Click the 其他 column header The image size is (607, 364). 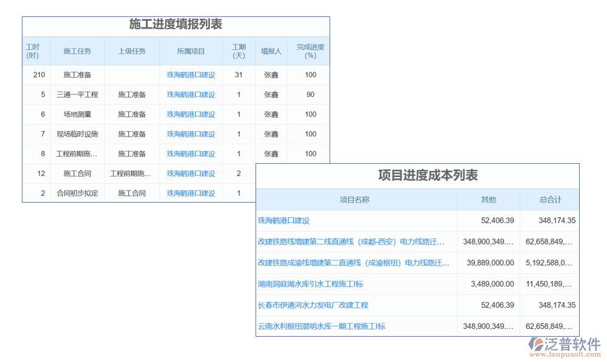488,200
